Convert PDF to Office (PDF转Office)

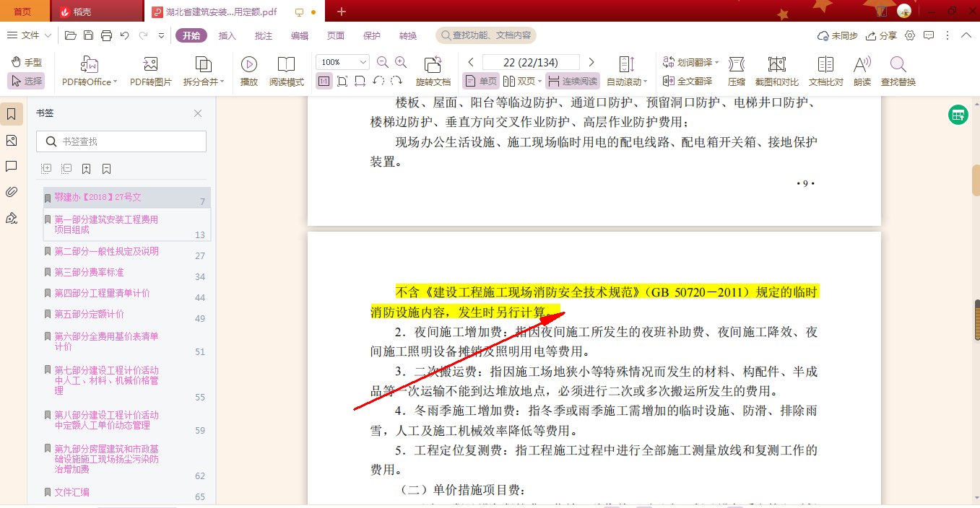(x=90, y=71)
